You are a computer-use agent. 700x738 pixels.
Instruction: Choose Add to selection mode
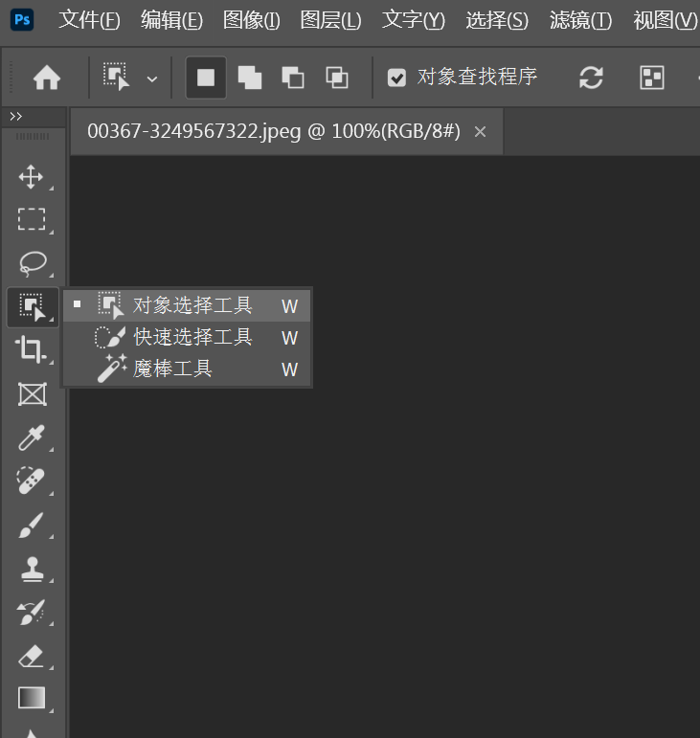tap(250, 78)
